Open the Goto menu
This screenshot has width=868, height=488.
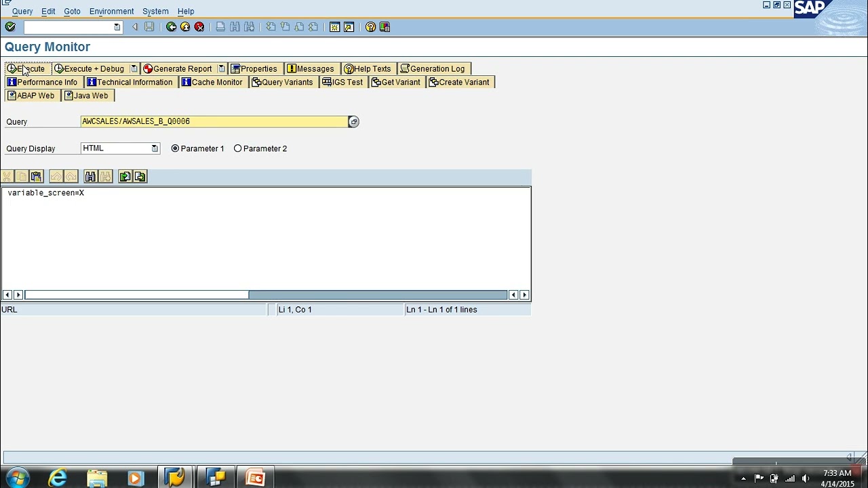pyautogui.click(x=72, y=12)
